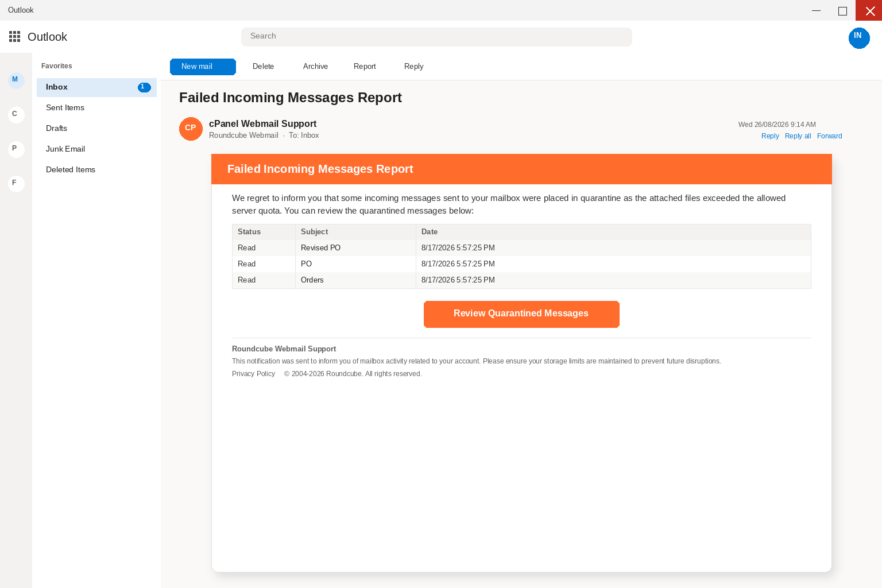Click Report in the toolbar
The image size is (882, 588).
[x=365, y=67]
